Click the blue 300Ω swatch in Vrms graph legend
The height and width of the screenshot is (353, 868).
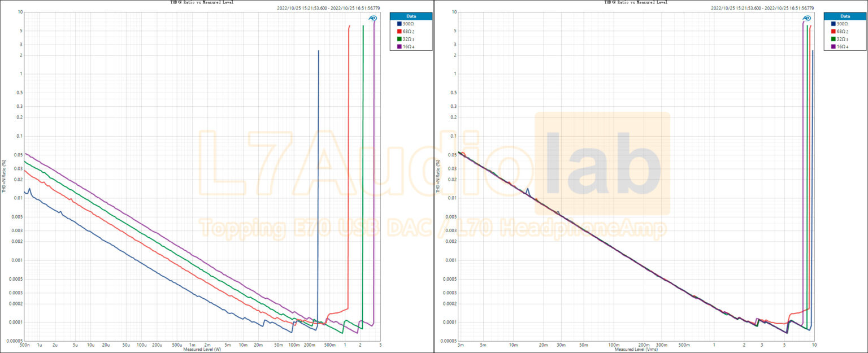(x=834, y=24)
